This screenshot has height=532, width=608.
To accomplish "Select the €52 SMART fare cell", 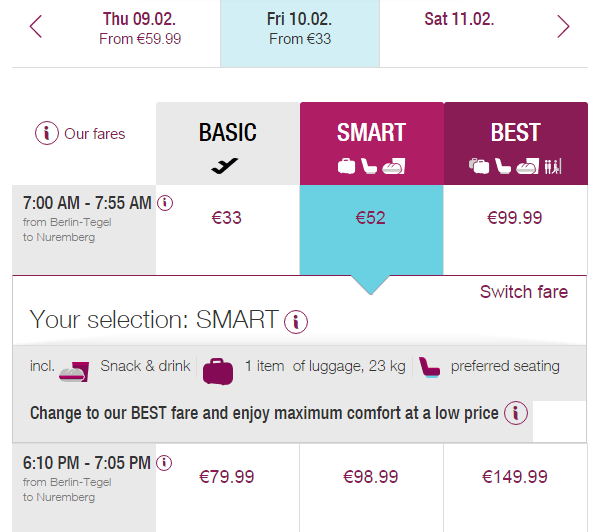I will [371, 217].
